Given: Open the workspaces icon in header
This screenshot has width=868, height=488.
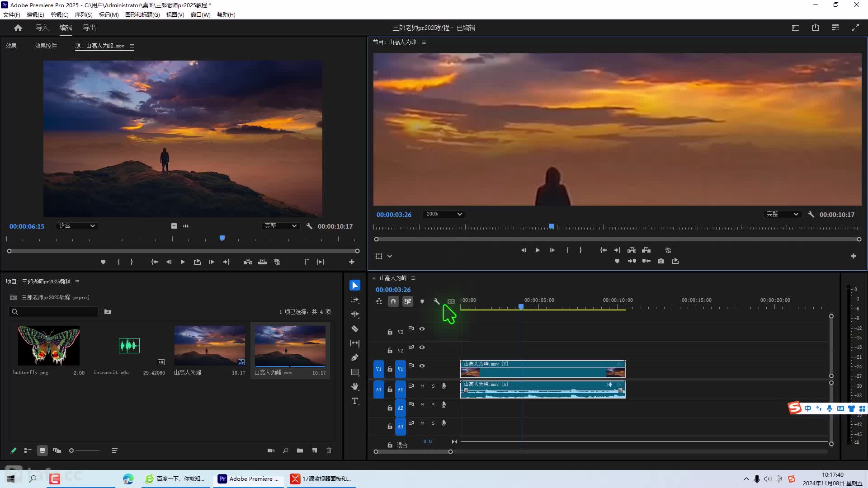Looking at the screenshot, I should (x=835, y=28).
